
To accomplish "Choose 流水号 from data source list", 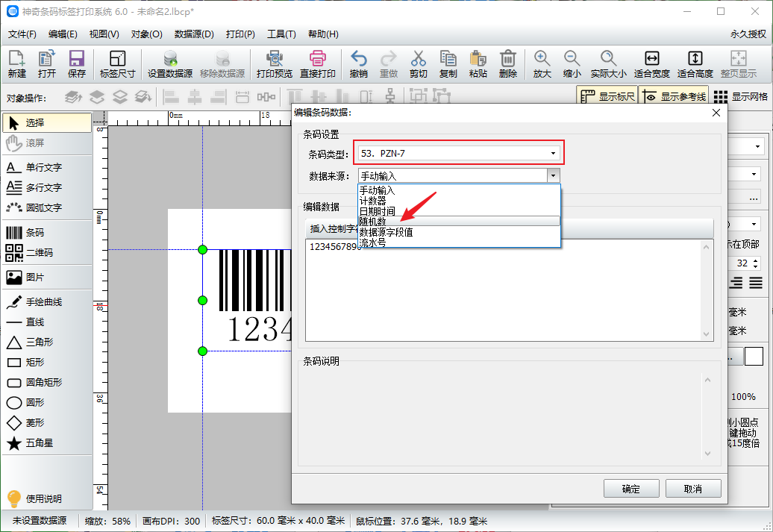I will [459, 242].
